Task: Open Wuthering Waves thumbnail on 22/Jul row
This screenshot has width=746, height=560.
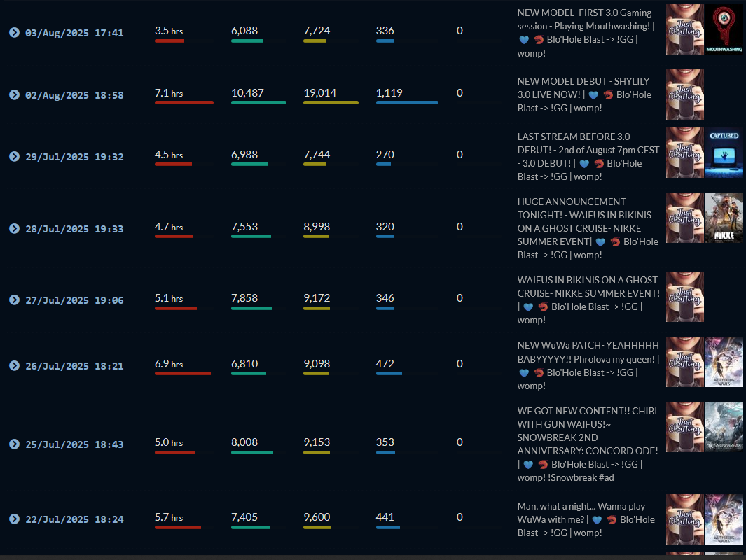Action: point(724,519)
